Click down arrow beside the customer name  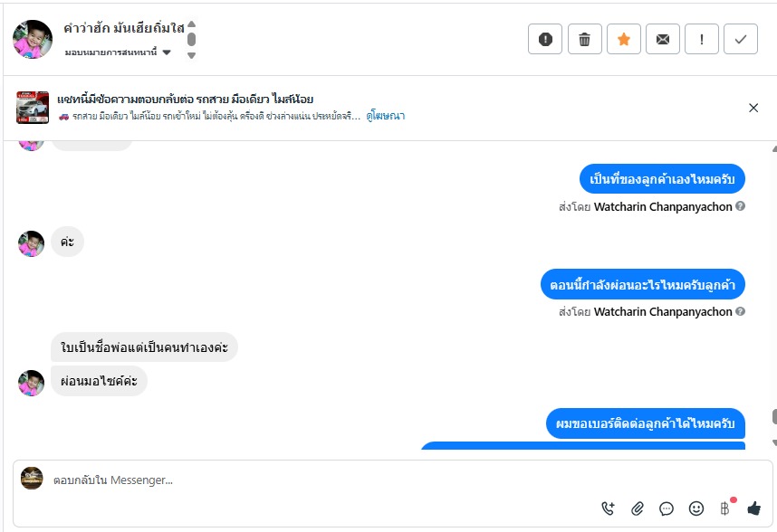point(191,55)
